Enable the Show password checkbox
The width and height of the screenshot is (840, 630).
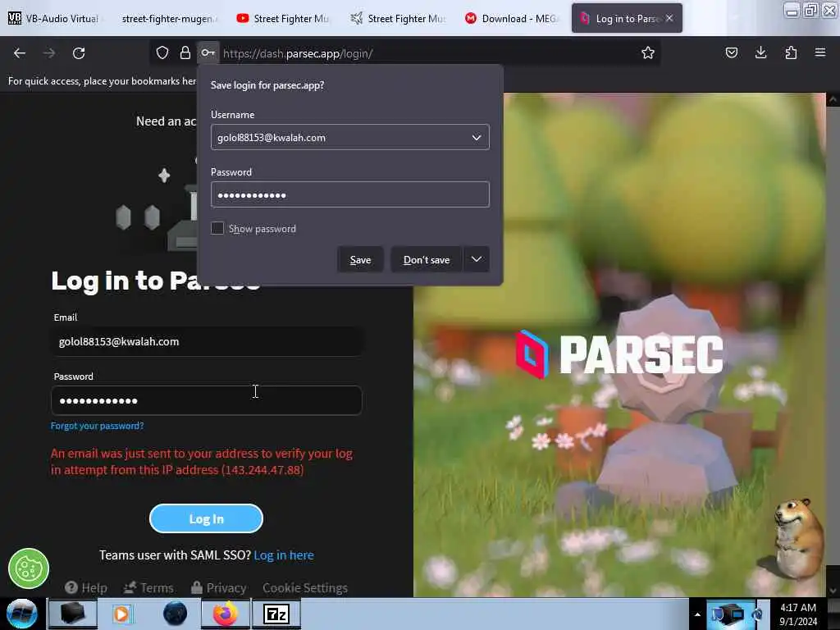(217, 228)
